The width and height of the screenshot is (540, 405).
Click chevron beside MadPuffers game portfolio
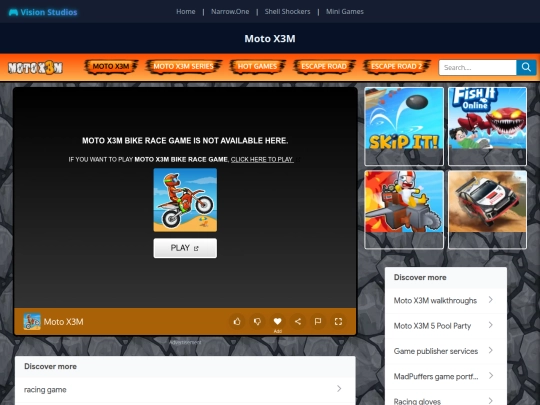coord(491,376)
